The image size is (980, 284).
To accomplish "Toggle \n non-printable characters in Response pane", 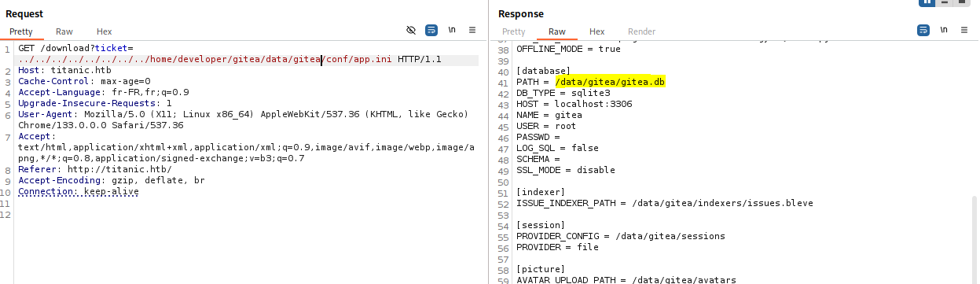I will [944, 30].
